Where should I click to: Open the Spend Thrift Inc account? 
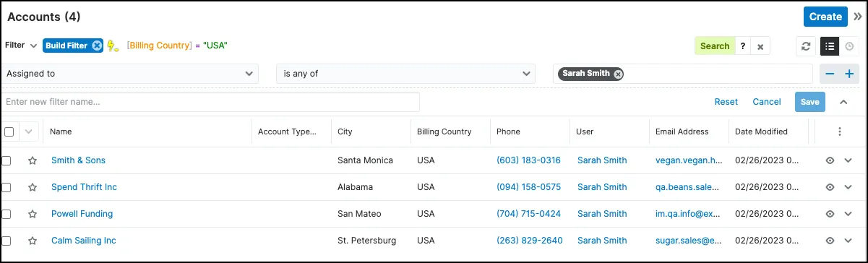[84, 187]
